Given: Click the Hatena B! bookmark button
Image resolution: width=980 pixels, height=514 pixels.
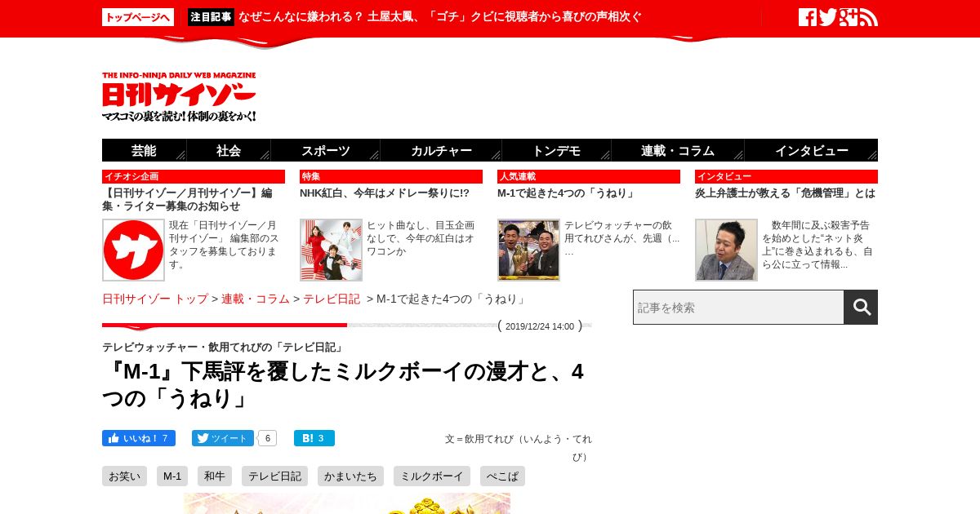Looking at the screenshot, I should (x=314, y=438).
